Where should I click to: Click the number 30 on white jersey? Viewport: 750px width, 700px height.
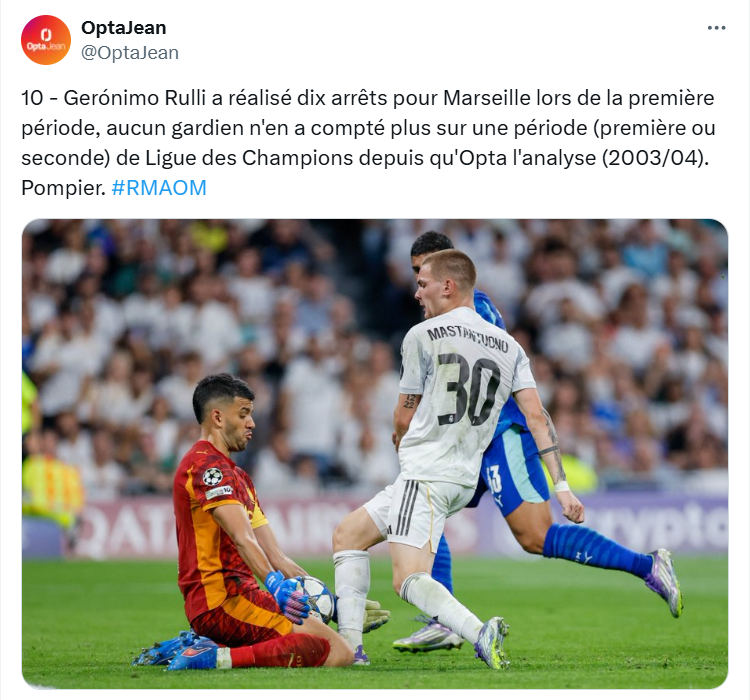tap(468, 389)
